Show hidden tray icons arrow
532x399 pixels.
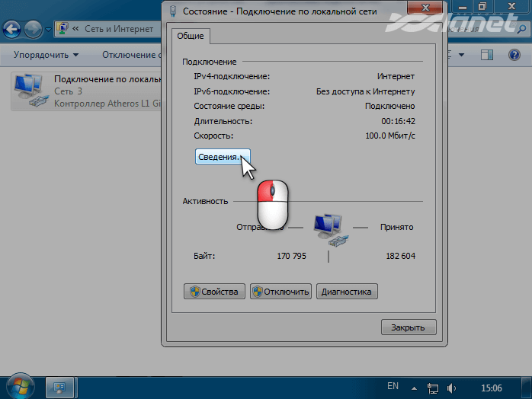tap(414, 387)
